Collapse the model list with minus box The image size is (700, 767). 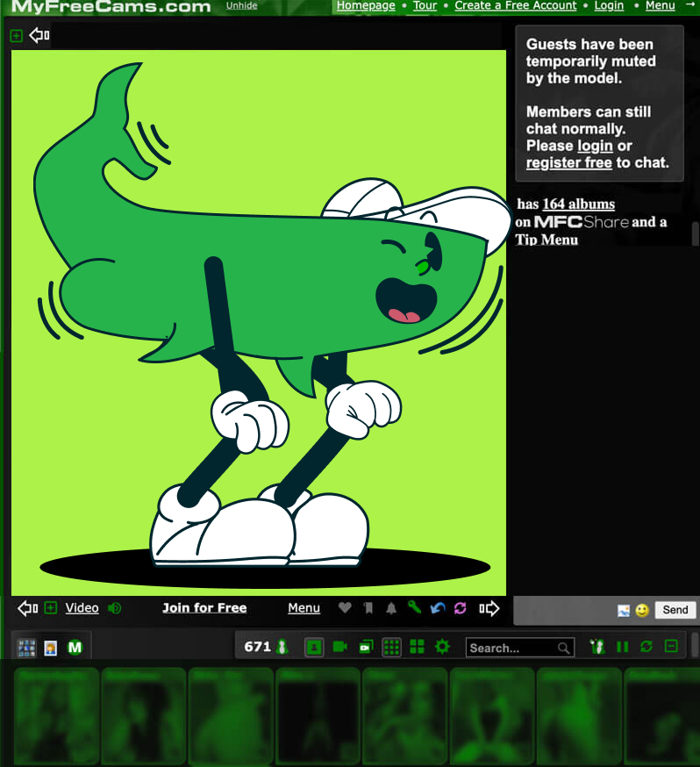pyautogui.click(x=671, y=647)
